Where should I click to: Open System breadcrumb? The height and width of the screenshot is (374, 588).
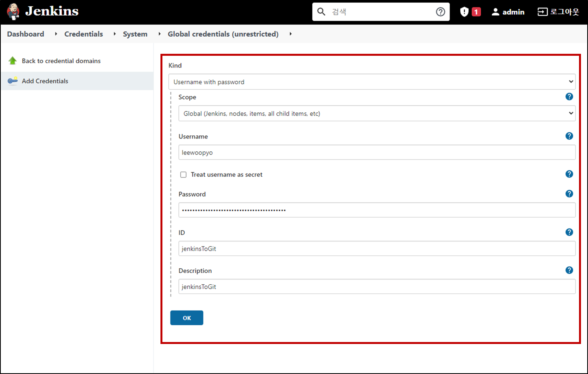click(135, 34)
